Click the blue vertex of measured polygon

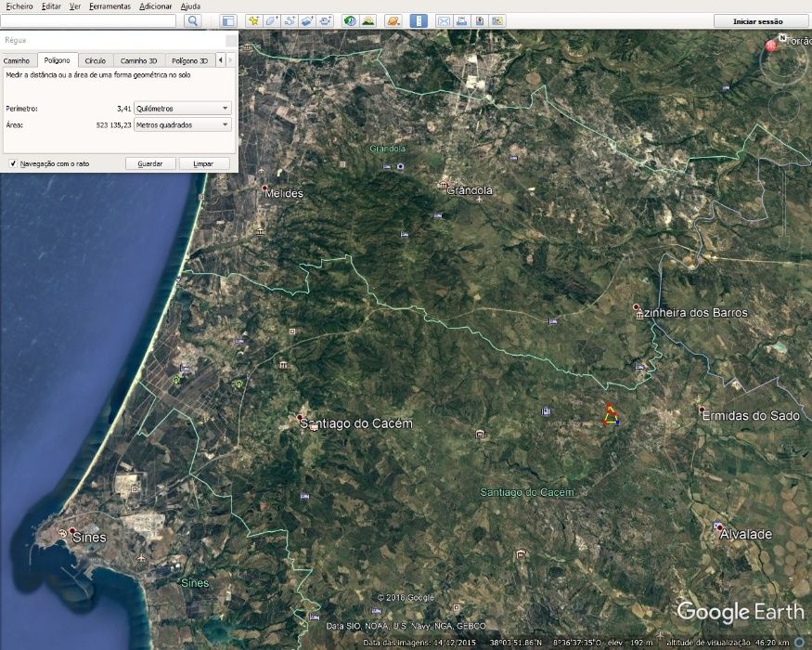tap(618, 422)
